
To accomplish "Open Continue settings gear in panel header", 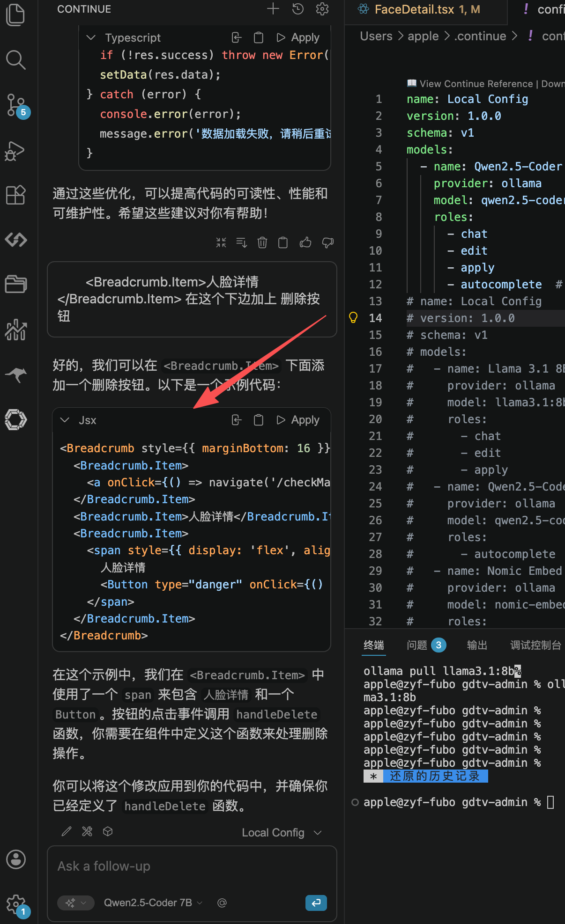I will 322,9.
